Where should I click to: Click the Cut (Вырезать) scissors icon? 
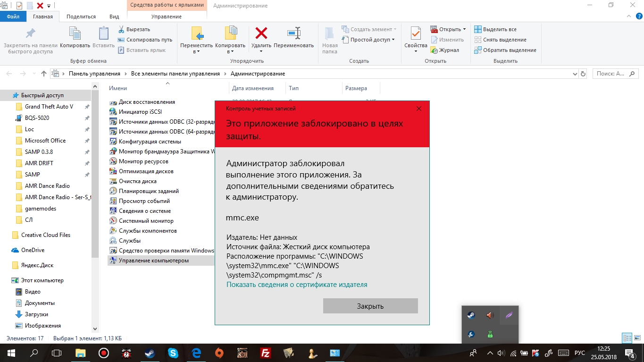tap(121, 29)
